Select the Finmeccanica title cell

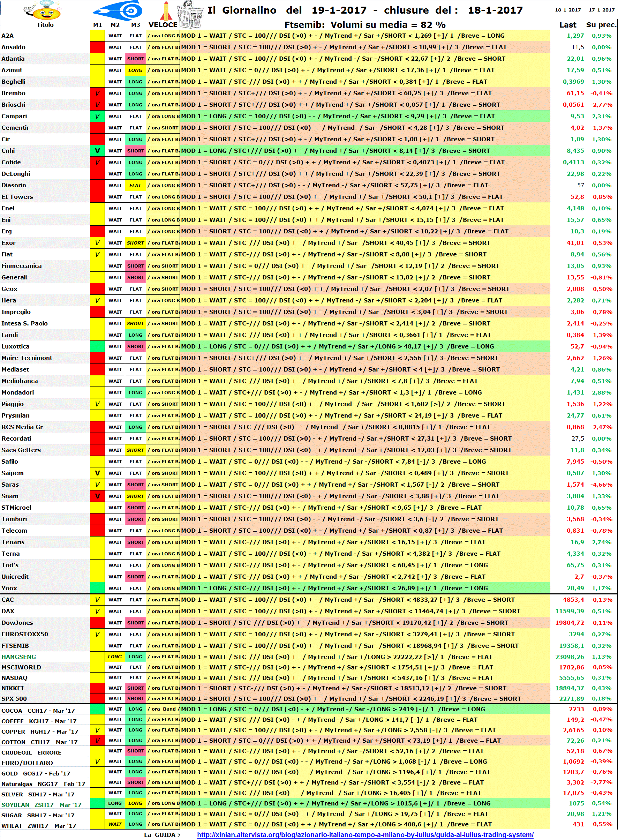tap(45, 266)
